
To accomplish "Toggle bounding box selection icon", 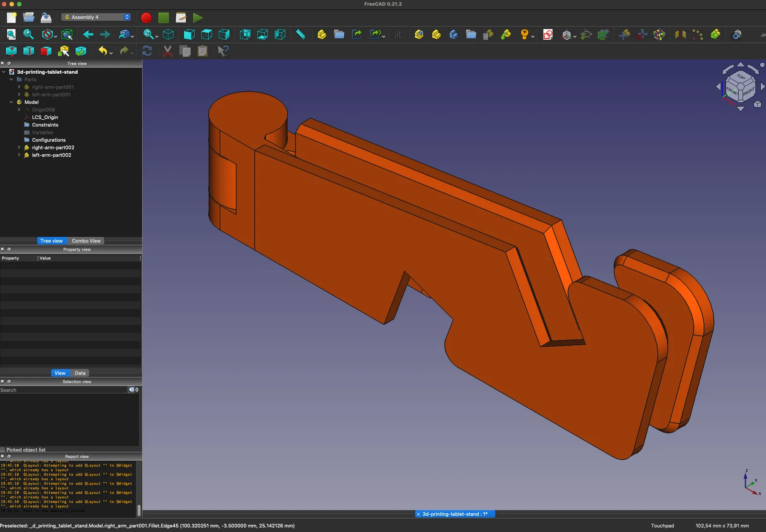I will point(67,34).
